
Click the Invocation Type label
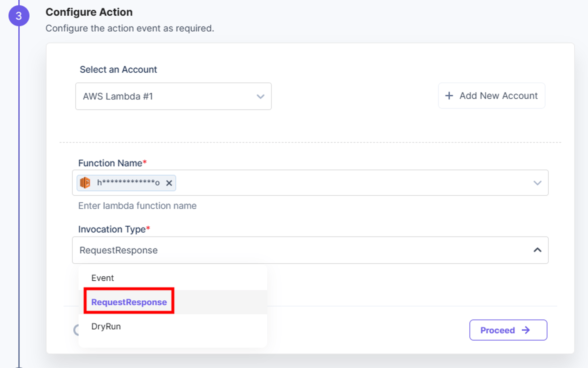click(114, 229)
